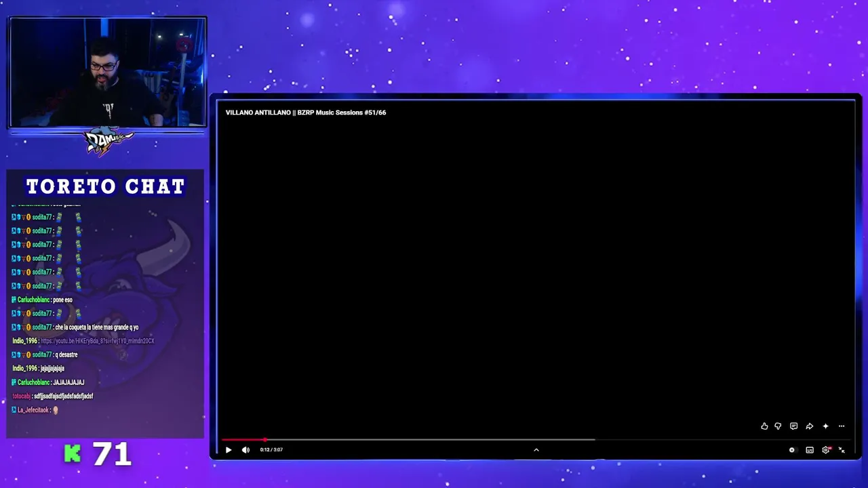Image resolution: width=868 pixels, height=488 pixels.
Task: Expand the chevron at player bottom center
Action: coord(536,449)
